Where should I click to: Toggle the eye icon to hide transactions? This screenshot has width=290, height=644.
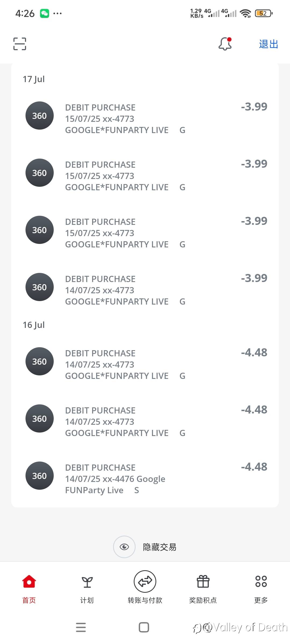click(124, 547)
